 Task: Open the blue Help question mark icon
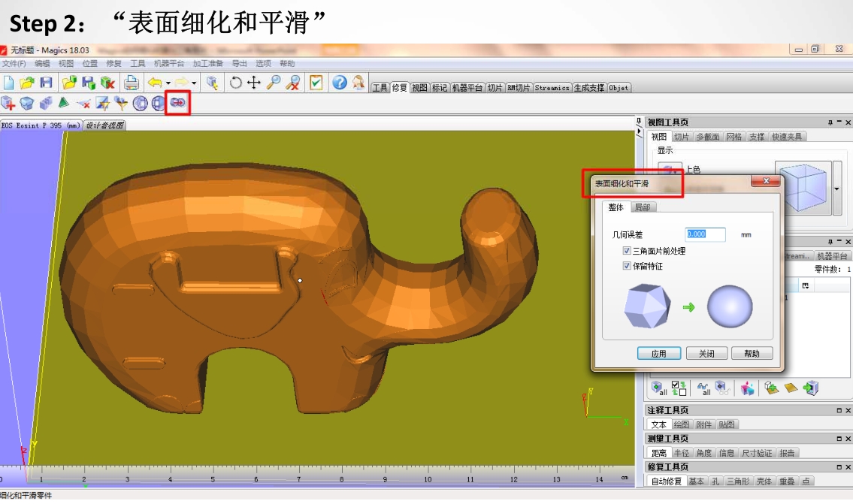[340, 83]
